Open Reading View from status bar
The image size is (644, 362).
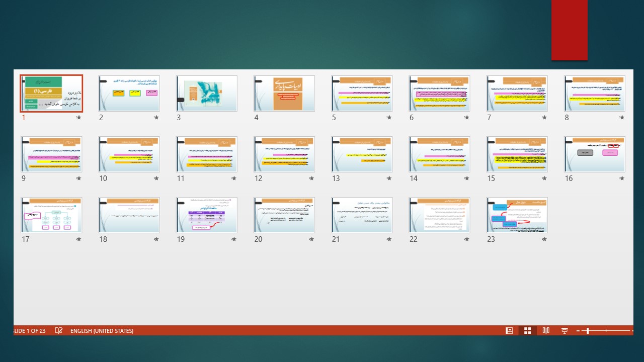tap(546, 331)
